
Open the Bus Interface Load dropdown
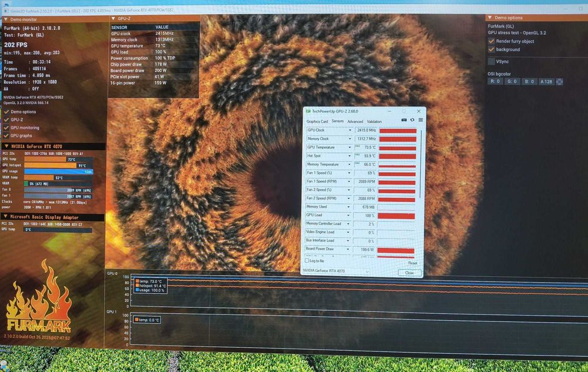(348, 240)
